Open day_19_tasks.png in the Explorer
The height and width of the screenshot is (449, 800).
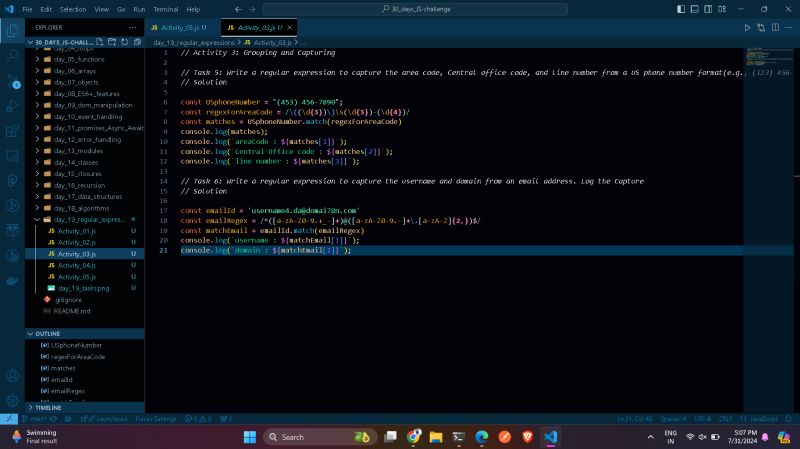pos(85,288)
